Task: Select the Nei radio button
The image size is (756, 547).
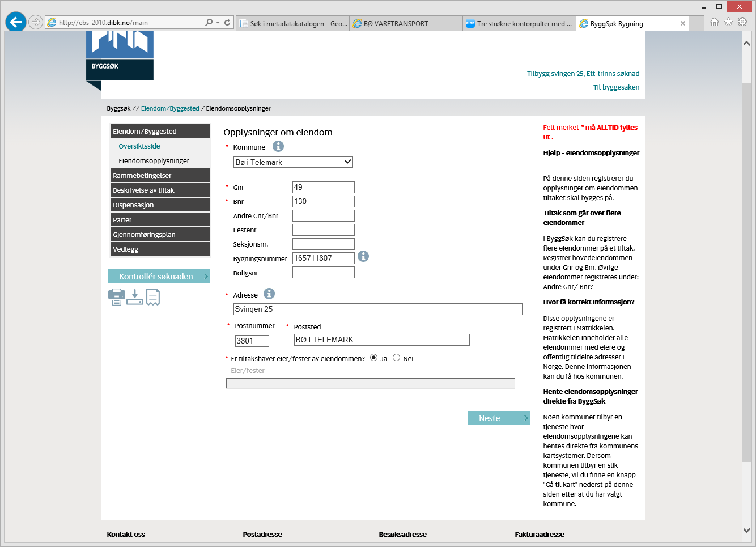Action: [397, 358]
